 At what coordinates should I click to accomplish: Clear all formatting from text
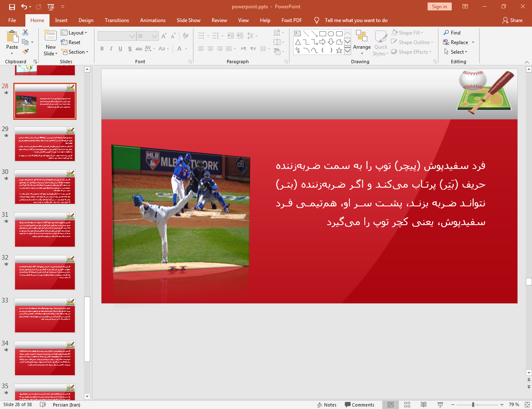(186, 36)
